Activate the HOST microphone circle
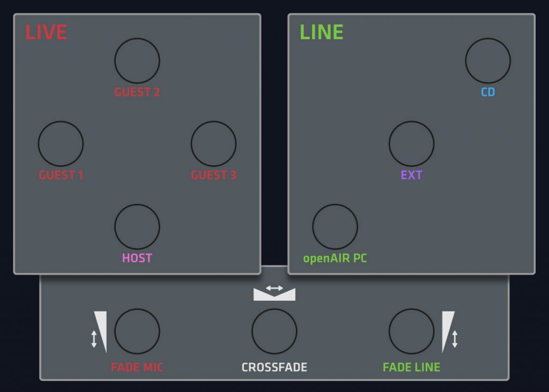The width and height of the screenshot is (549, 392). [x=137, y=227]
